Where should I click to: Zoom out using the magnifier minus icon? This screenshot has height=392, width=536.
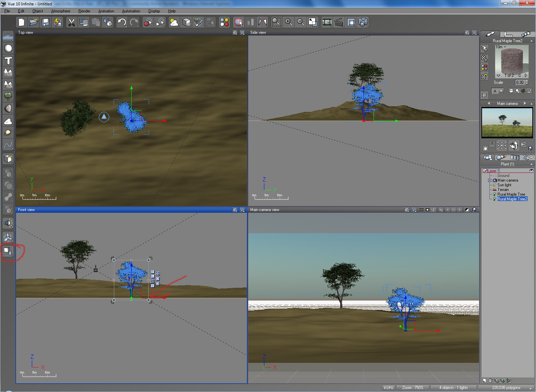[301, 22]
